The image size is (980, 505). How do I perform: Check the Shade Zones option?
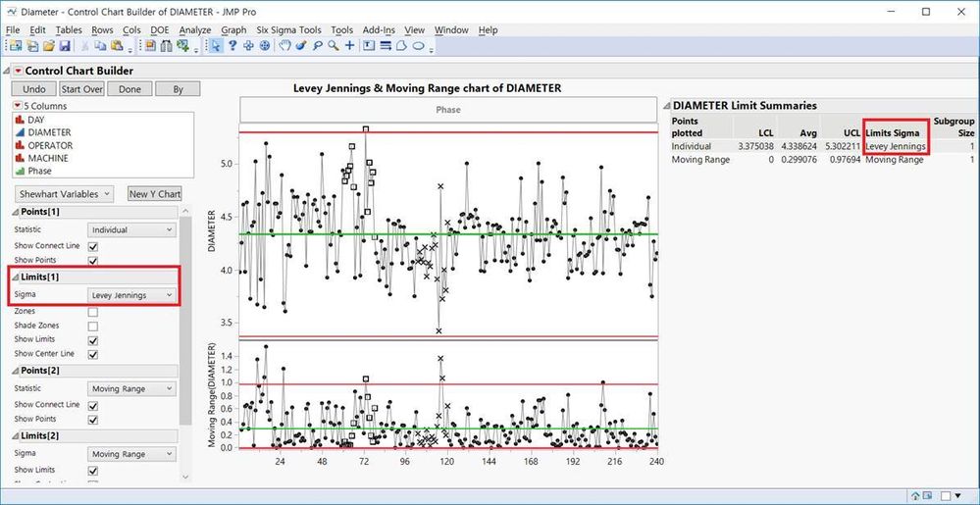click(x=93, y=326)
